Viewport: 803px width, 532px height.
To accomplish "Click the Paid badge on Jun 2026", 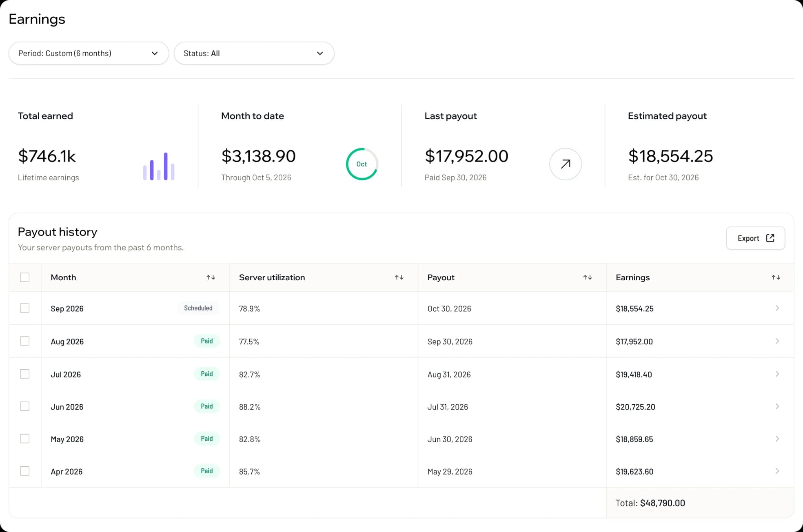I will [x=207, y=406].
